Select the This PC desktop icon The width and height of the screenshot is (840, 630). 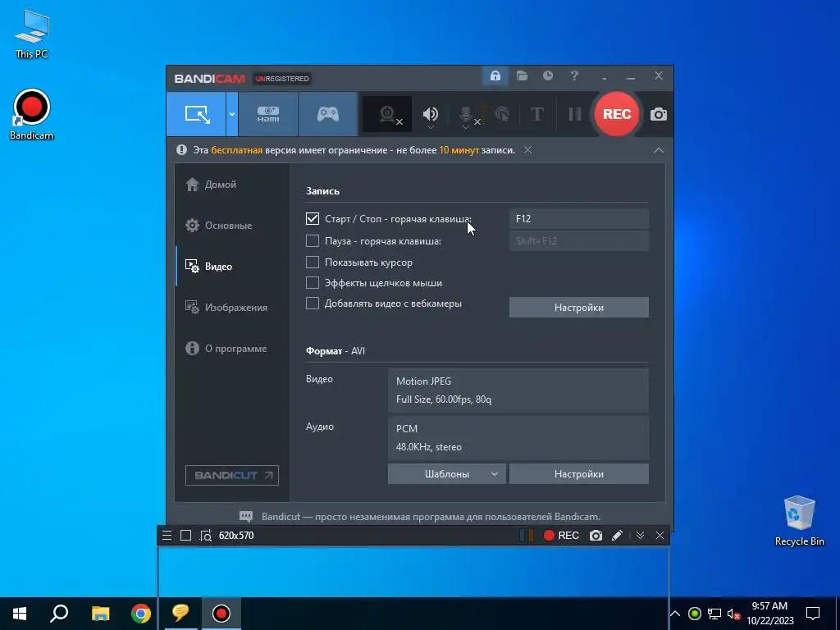(32, 33)
